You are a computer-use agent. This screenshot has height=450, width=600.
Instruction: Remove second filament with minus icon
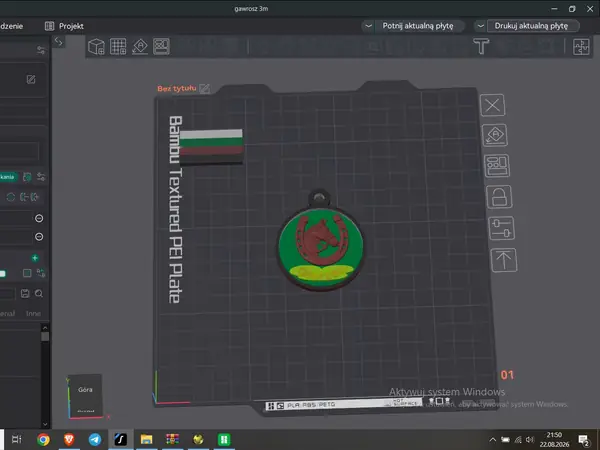(39, 237)
